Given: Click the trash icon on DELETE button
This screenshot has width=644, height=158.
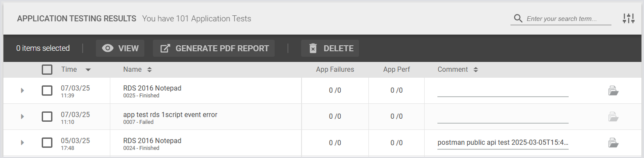Looking at the screenshot, I should [313, 48].
